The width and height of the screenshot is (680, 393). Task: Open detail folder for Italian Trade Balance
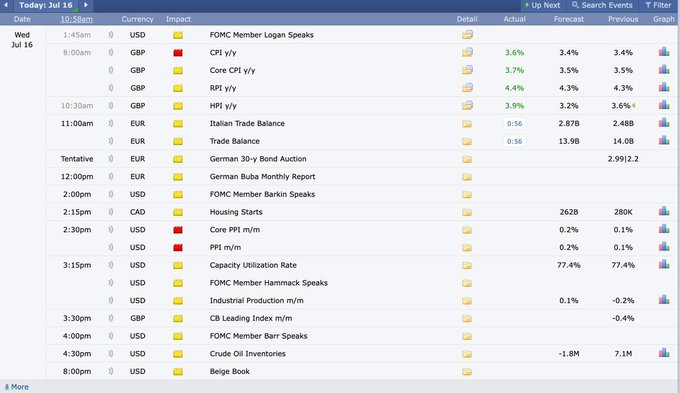pos(467,124)
